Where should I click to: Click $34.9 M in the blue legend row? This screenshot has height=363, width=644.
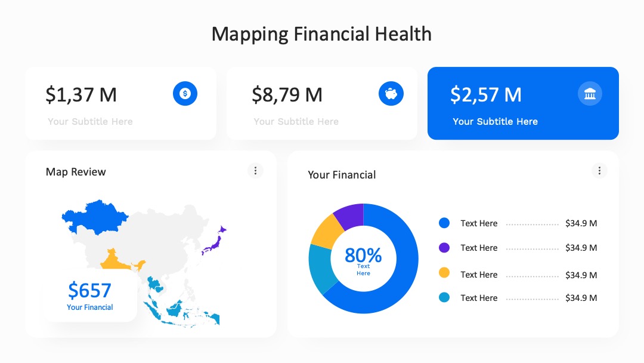click(x=581, y=223)
